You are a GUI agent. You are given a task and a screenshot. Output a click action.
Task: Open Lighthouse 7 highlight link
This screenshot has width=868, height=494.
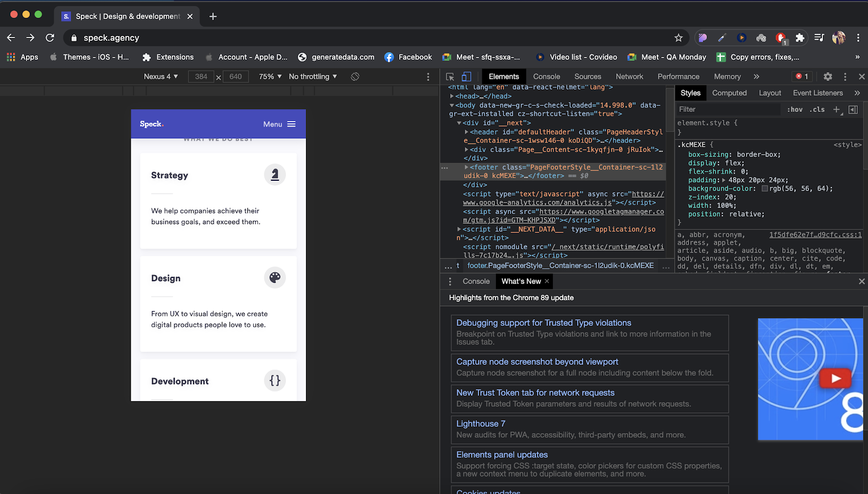click(481, 424)
